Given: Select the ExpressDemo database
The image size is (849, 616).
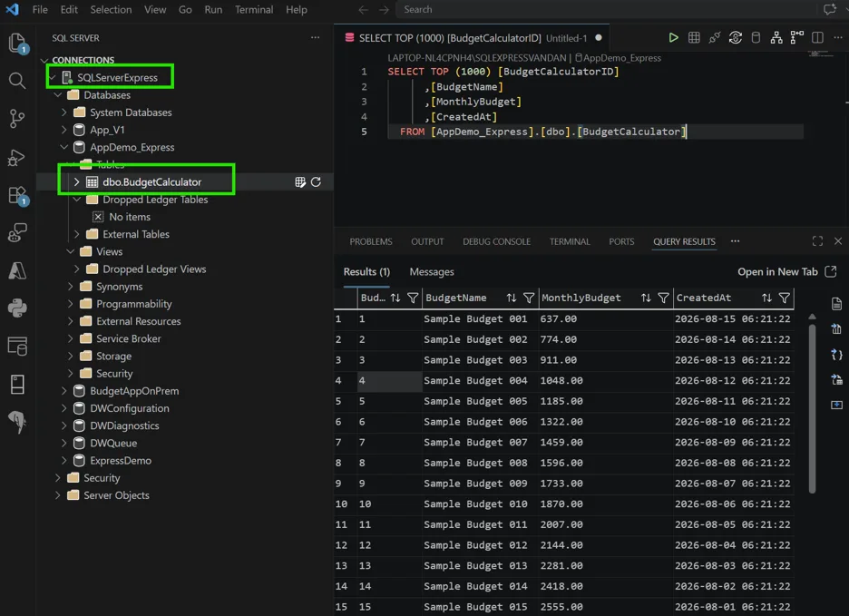Looking at the screenshot, I should (121, 461).
